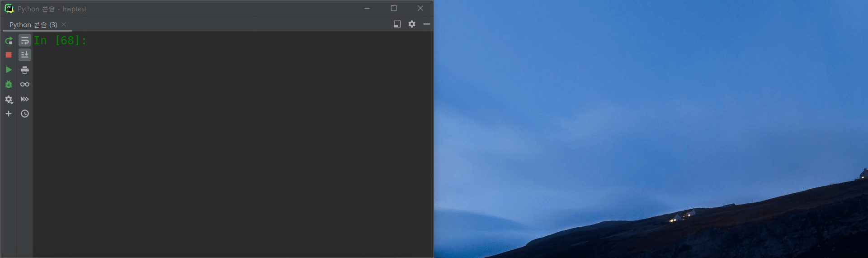The height and width of the screenshot is (258, 868).
Task: Attach debugger using the green bug icon
Action: point(9,84)
